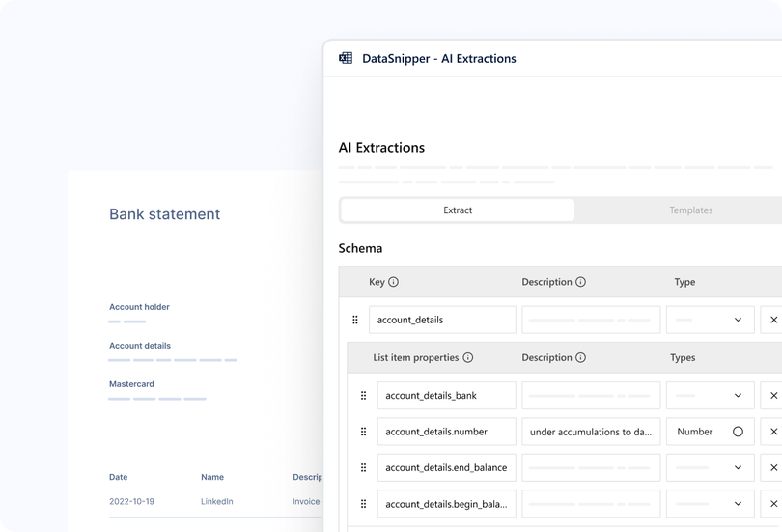Expand Type dropdown for account_details
This screenshot has height=532, width=782.
(x=738, y=320)
